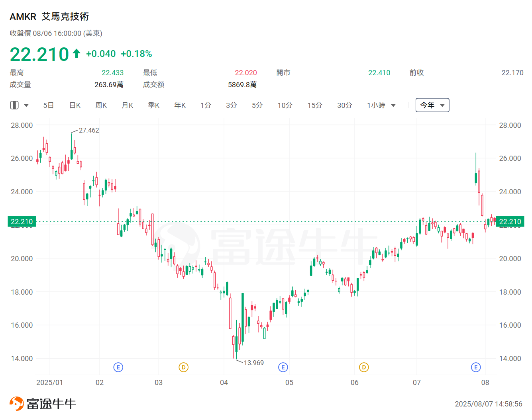This screenshot has height=420, width=532.
Task: Click the candlestick chart style icon
Action: pyautogui.click(x=14, y=105)
